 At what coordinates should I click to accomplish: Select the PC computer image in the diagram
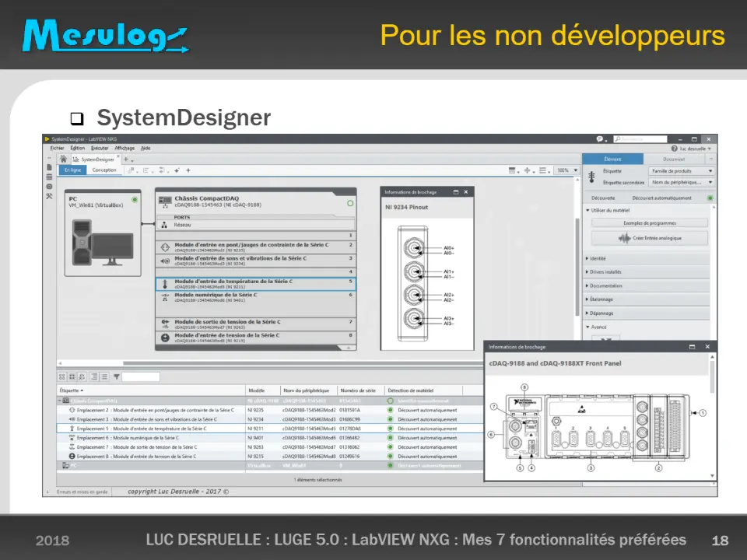103,243
